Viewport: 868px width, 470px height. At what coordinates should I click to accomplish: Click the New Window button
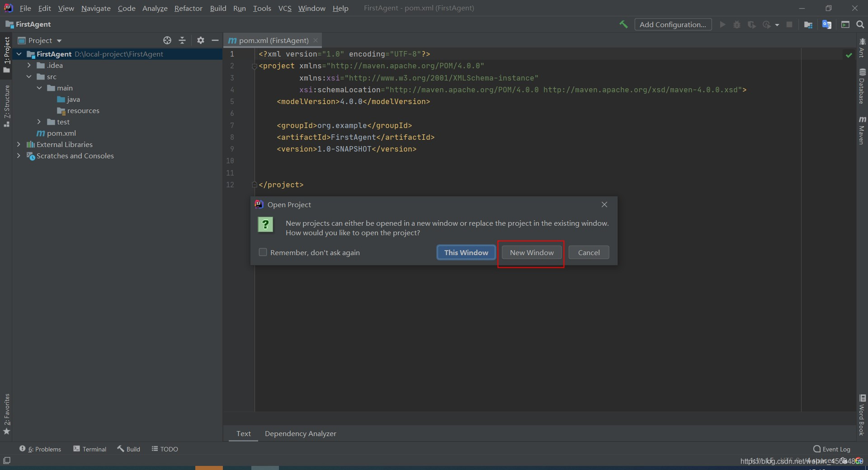[532, 252]
